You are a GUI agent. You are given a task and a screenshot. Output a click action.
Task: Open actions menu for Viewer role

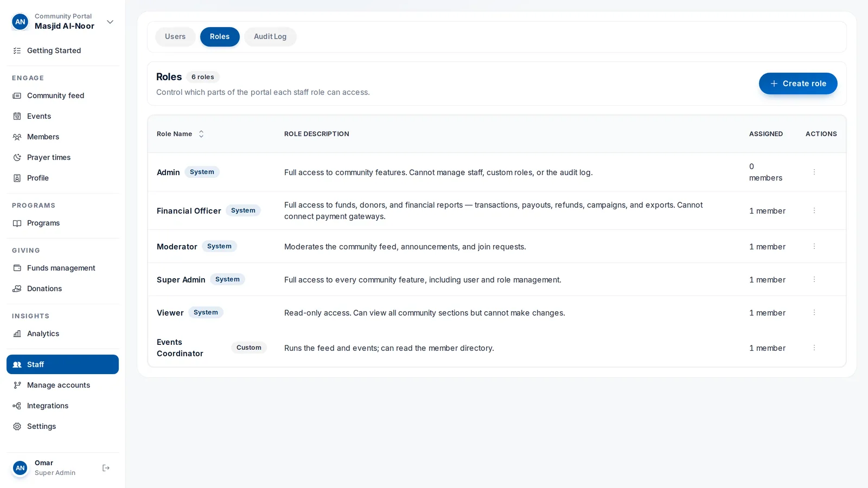(x=814, y=312)
